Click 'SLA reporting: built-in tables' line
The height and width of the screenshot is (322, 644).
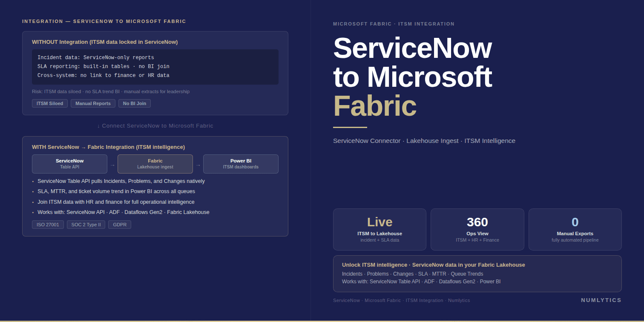[103, 66]
